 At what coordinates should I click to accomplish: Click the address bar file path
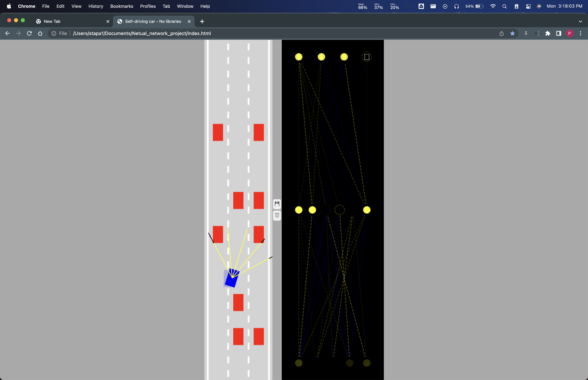click(x=142, y=33)
